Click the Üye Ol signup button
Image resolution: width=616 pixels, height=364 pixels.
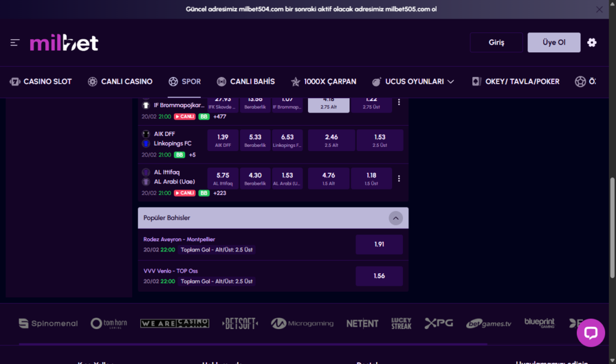(554, 43)
